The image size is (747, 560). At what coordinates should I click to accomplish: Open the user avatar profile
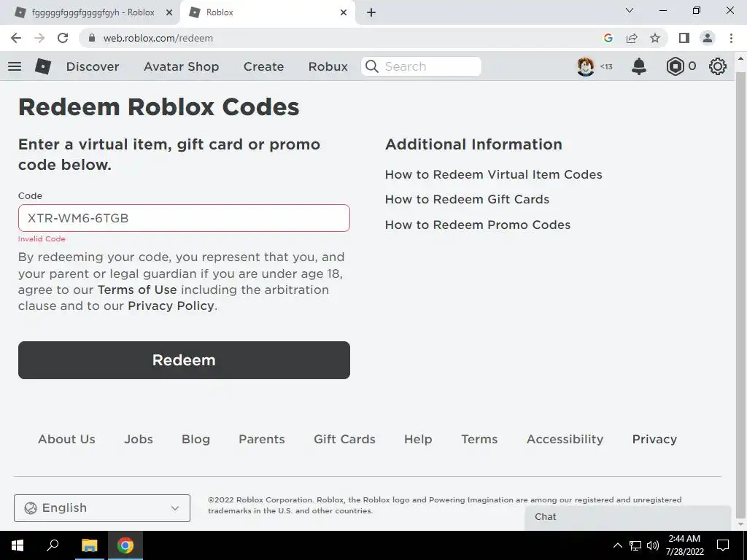click(x=586, y=66)
